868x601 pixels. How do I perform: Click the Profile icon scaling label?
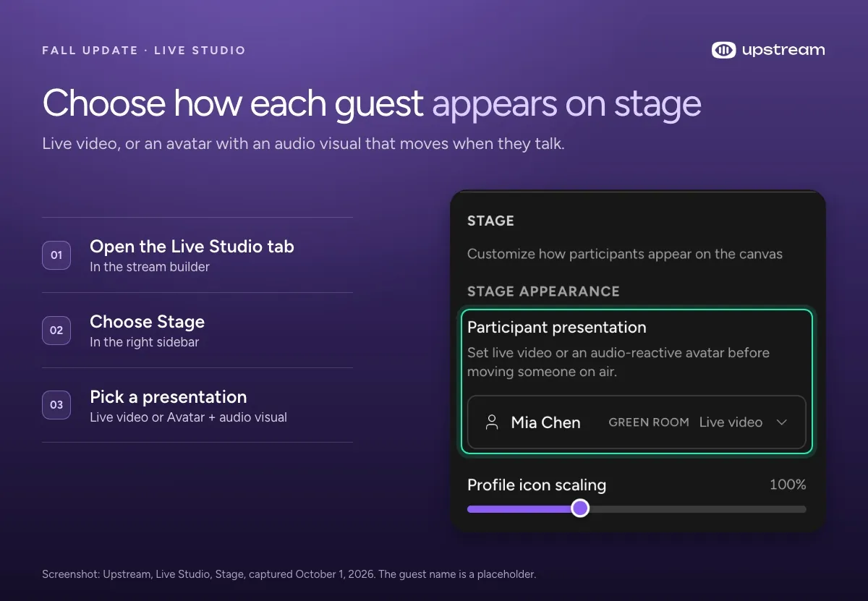[x=537, y=485]
